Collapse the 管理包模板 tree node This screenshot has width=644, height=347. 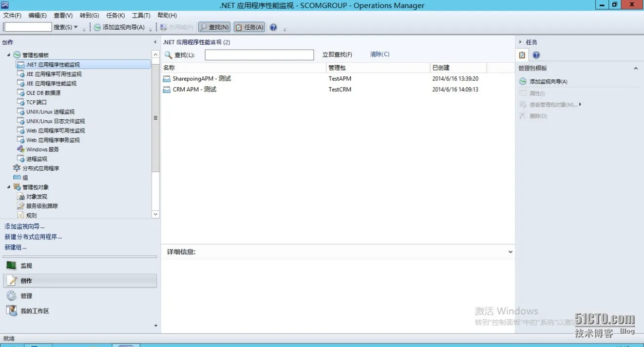(9, 55)
